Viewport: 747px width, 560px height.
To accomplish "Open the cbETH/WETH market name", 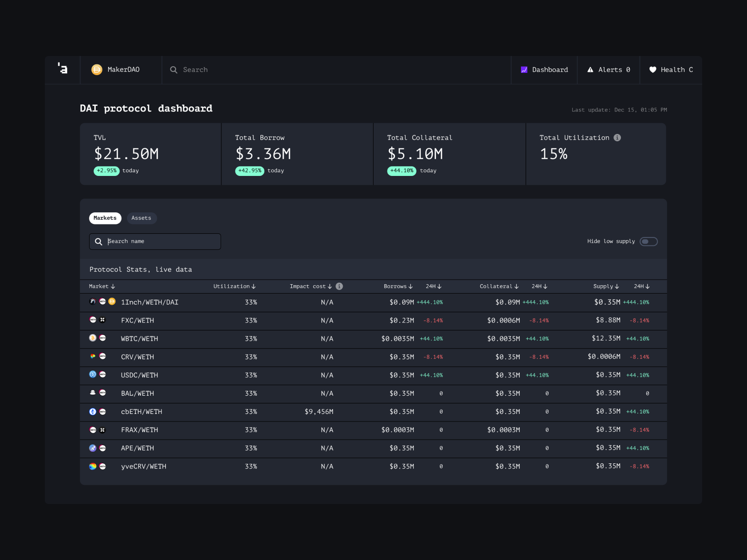I will (x=141, y=412).
